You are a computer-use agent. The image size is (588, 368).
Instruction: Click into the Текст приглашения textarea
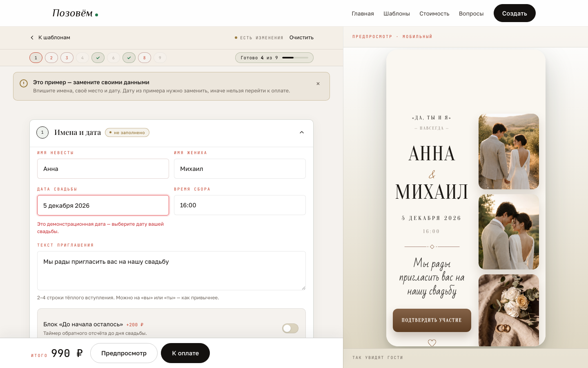171,271
